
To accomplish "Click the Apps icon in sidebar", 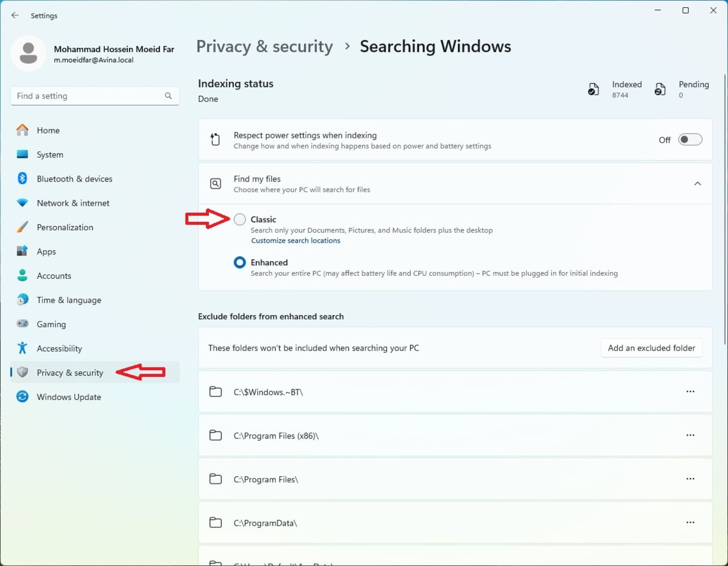I will tap(22, 251).
